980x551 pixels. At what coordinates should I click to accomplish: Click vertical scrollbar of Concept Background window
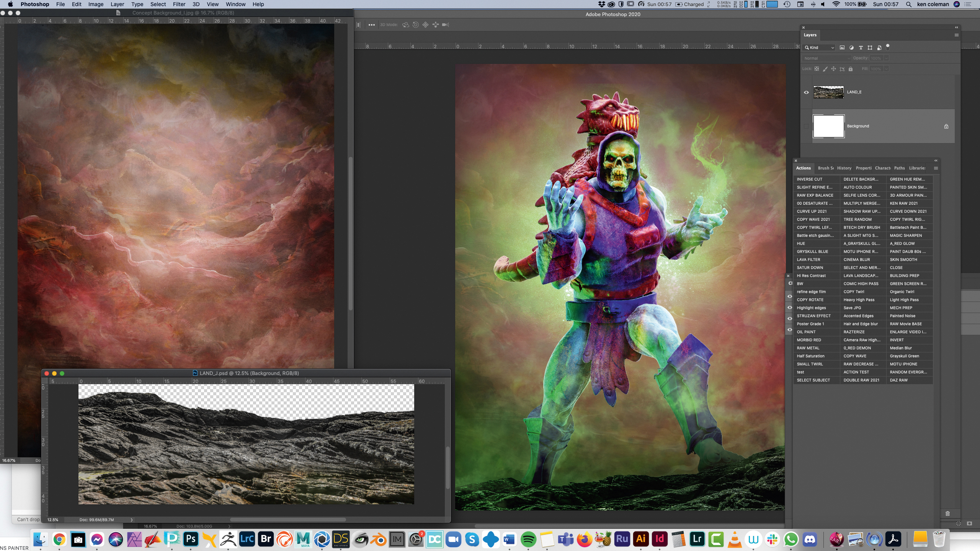pyautogui.click(x=350, y=233)
